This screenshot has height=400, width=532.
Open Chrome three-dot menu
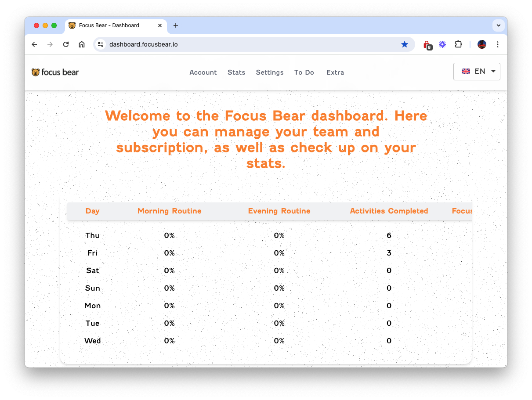click(x=498, y=44)
